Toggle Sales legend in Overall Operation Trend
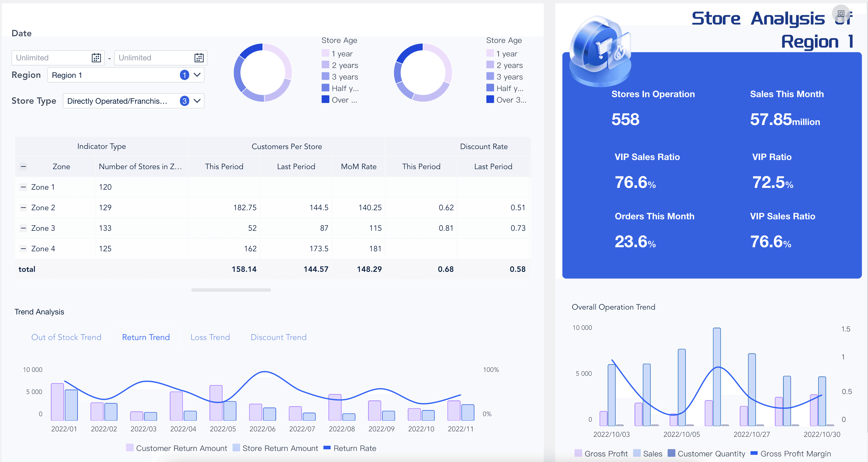Screen dimensions: 868x462 tap(648, 453)
